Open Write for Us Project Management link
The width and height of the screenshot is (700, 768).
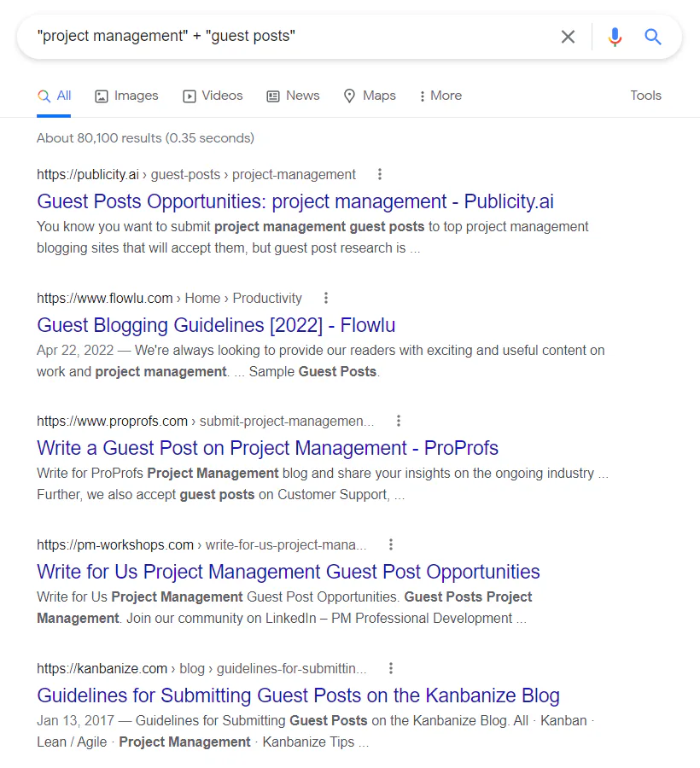click(288, 572)
